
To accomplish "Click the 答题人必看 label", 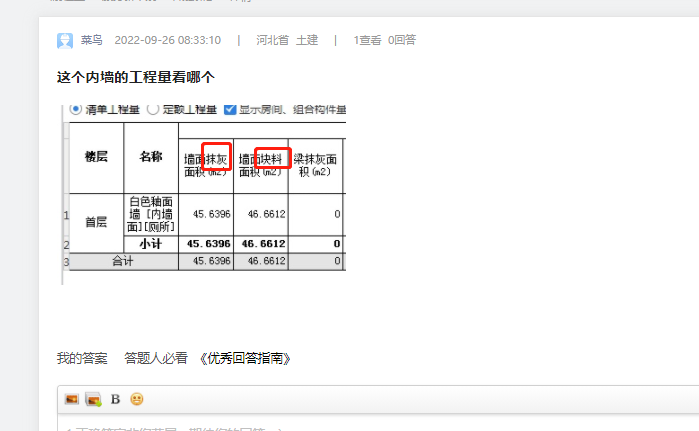I will [156, 358].
